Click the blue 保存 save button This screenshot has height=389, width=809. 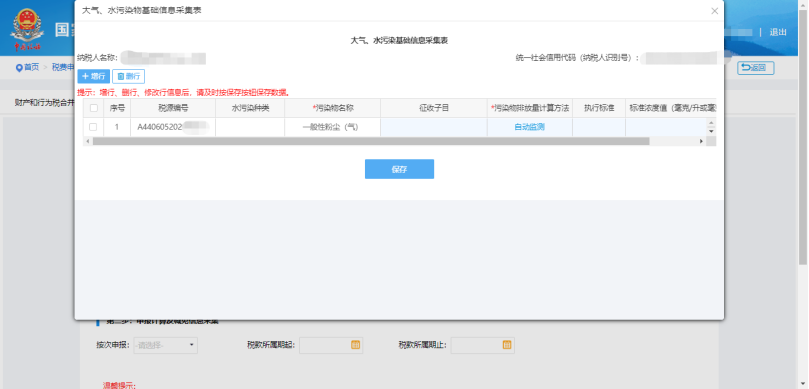pos(399,169)
